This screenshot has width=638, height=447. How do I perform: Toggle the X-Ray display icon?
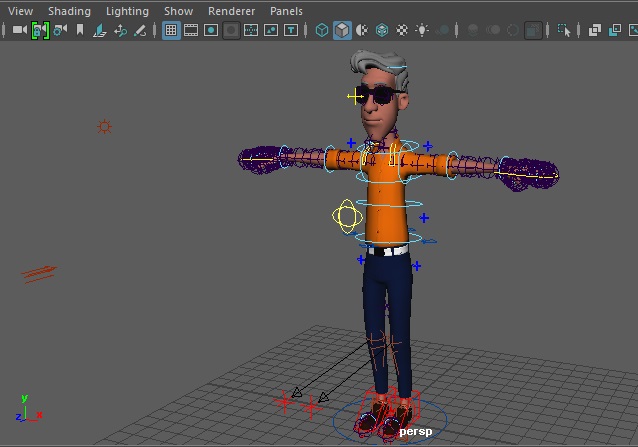[x=595, y=30]
